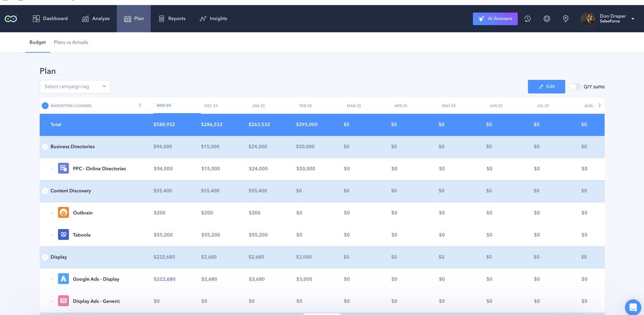Click the location pin icon
The image size is (644, 315).
pyautogui.click(x=566, y=19)
